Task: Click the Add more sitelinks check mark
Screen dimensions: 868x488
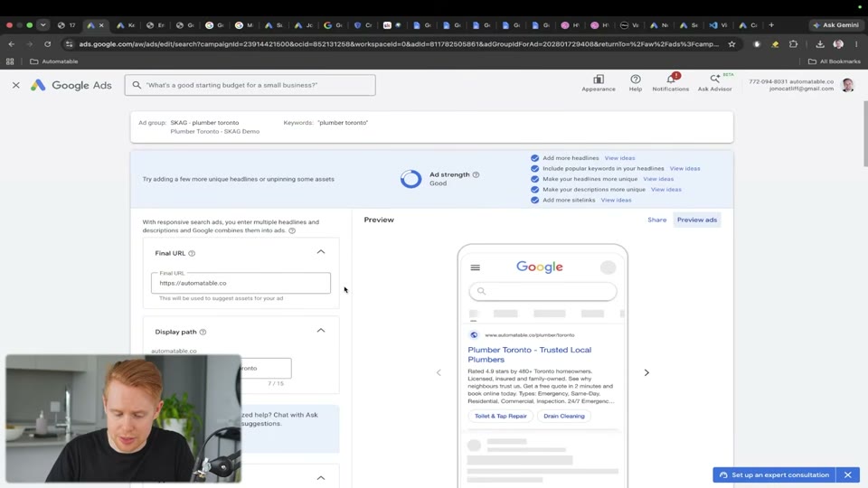Action: point(534,201)
